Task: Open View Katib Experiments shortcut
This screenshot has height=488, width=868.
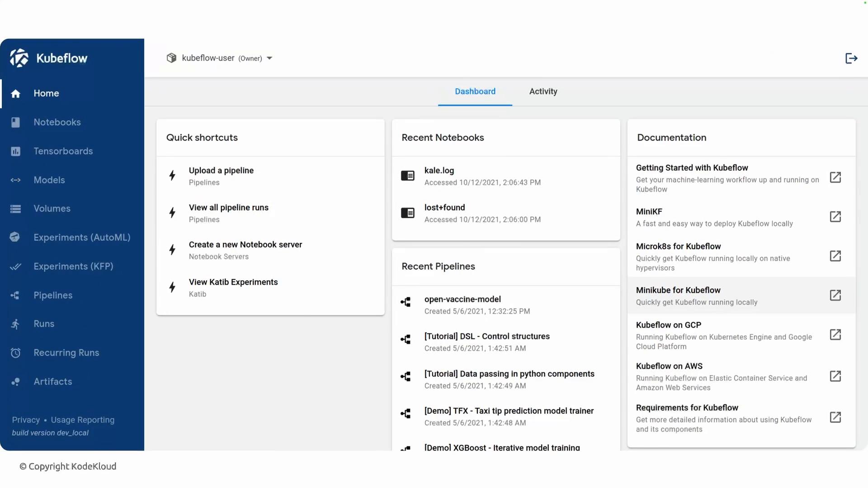Action: click(x=270, y=287)
